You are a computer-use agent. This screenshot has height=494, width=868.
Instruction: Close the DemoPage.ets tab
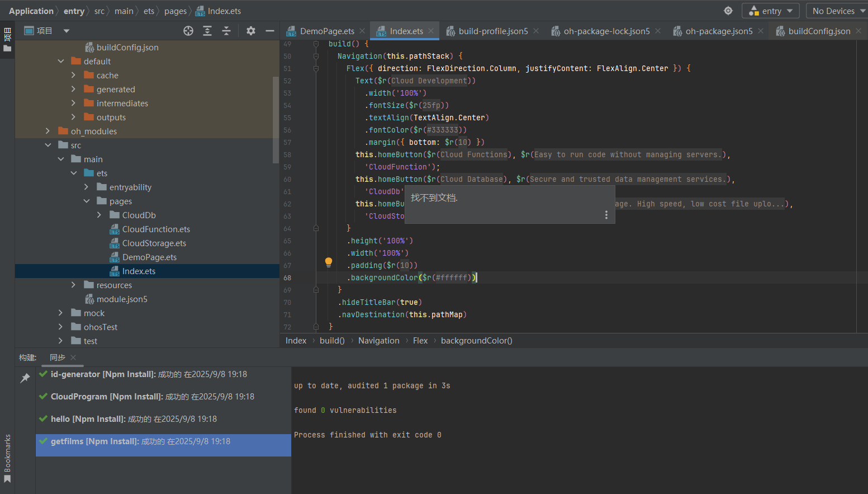pos(362,31)
